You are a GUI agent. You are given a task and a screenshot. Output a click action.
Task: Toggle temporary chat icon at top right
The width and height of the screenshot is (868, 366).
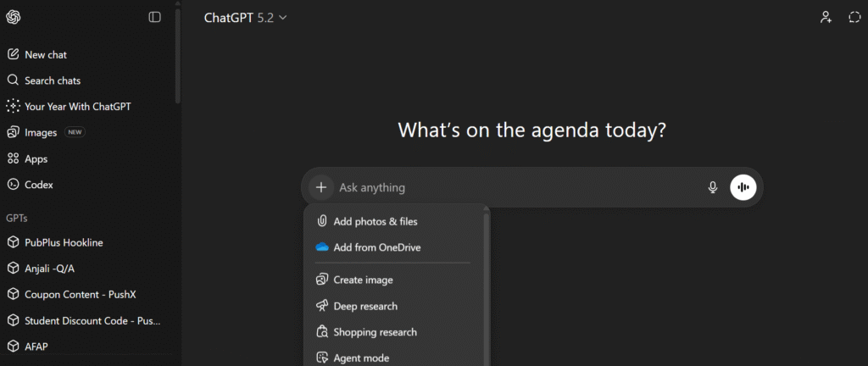pos(854,17)
